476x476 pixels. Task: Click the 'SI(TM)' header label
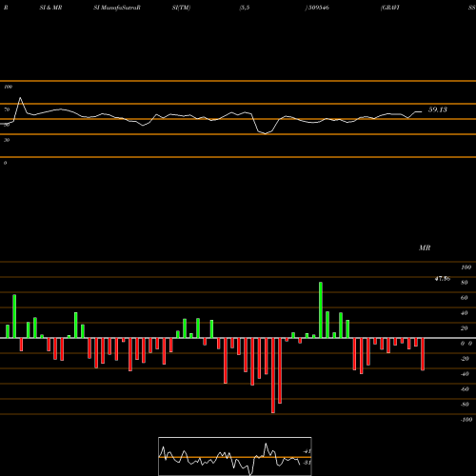(x=181, y=8)
